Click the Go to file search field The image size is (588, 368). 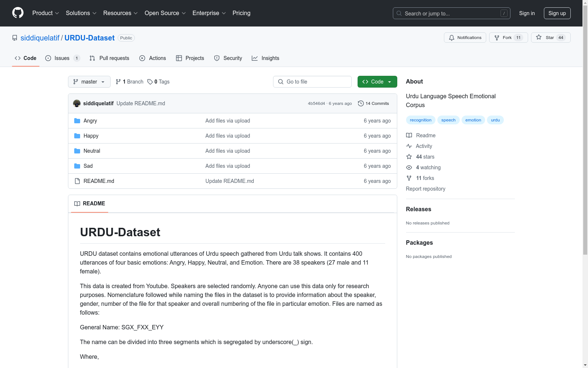click(x=312, y=82)
